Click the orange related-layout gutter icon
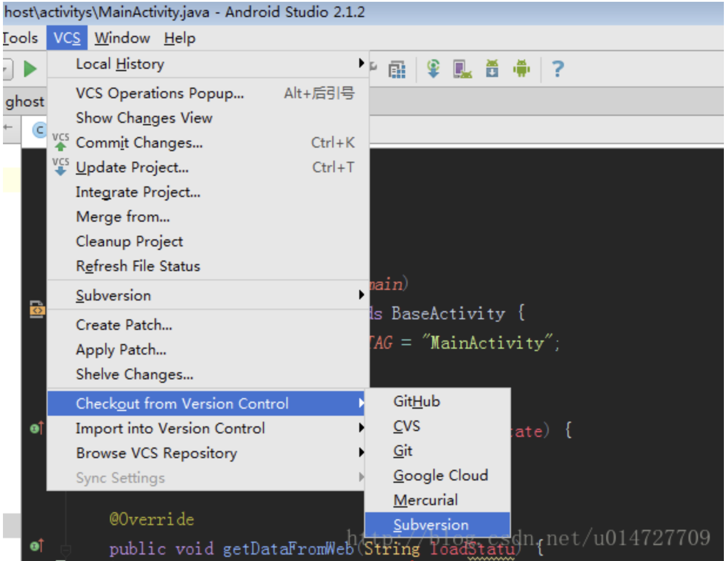Viewport: 728px width, 561px height. coord(37,309)
